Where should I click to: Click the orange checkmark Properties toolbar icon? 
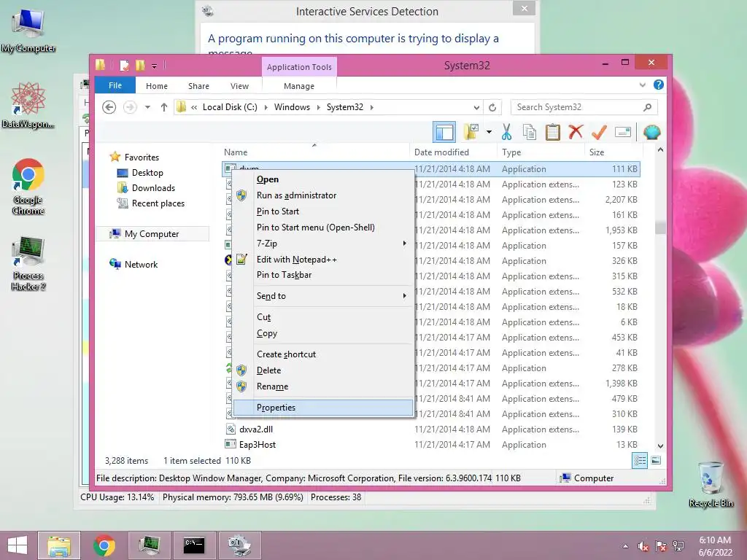pos(599,132)
